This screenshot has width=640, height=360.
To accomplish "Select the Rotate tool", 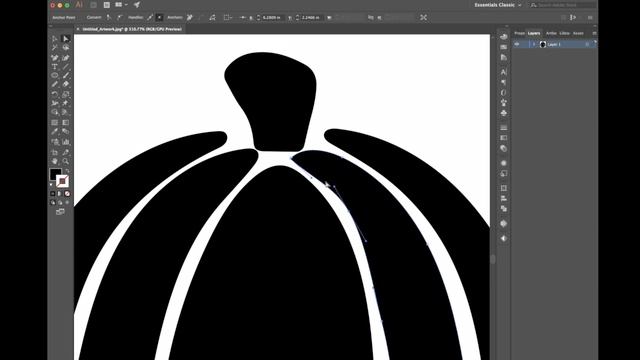I will [55, 94].
